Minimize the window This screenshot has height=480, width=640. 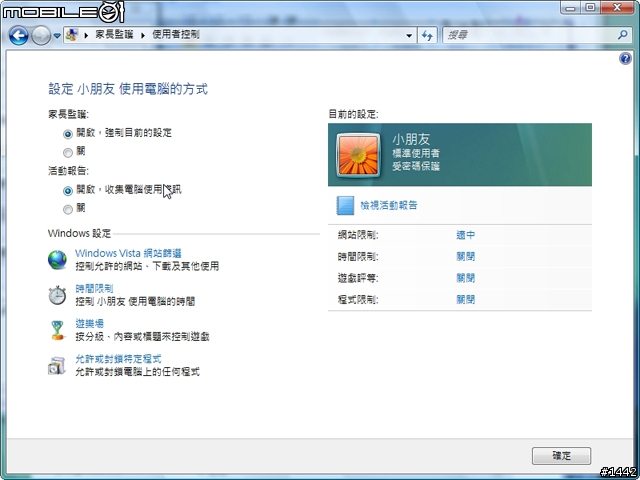pyautogui.click(x=571, y=7)
